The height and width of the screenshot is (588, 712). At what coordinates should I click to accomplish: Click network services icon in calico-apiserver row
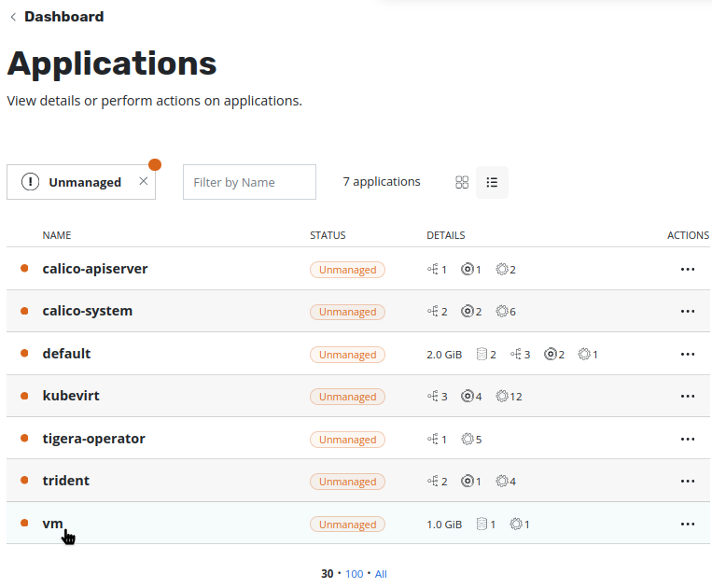pyautogui.click(x=433, y=269)
